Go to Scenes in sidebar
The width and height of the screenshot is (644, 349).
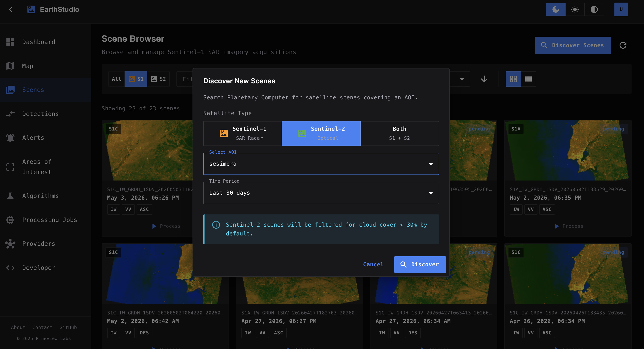coord(45,90)
